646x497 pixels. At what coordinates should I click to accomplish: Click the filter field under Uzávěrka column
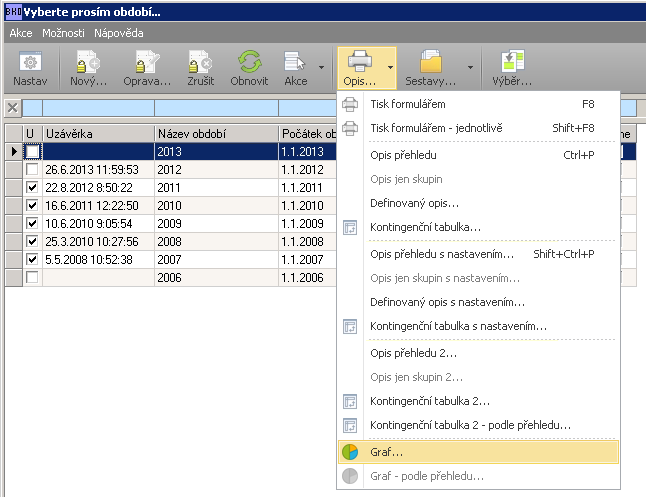pos(98,108)
